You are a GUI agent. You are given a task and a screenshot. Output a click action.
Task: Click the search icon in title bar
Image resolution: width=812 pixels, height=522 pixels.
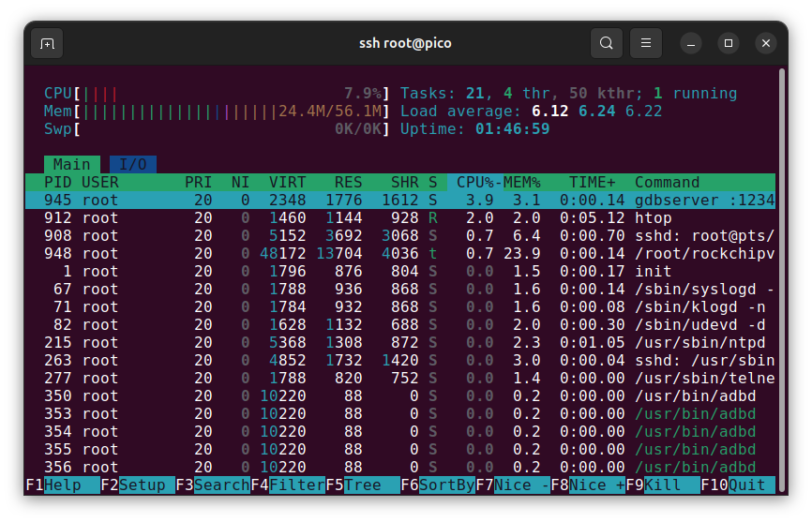607,43
